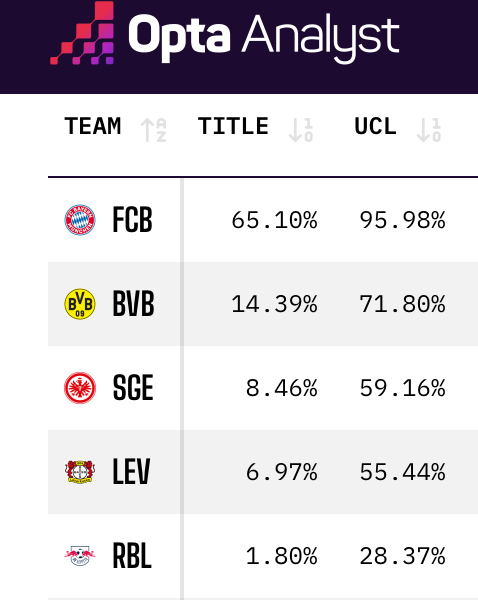
Task: Click FCB title probability 65.10%
Action: 274,220
